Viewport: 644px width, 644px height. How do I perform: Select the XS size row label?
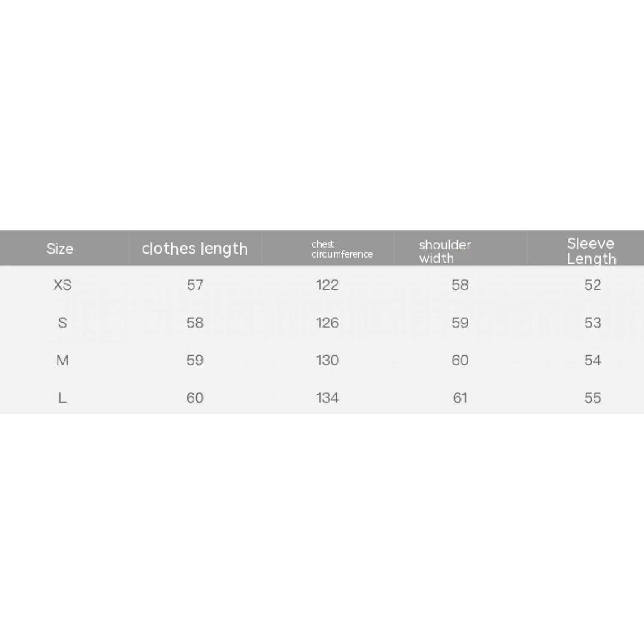pyautogui.click(x=62, y=285)
